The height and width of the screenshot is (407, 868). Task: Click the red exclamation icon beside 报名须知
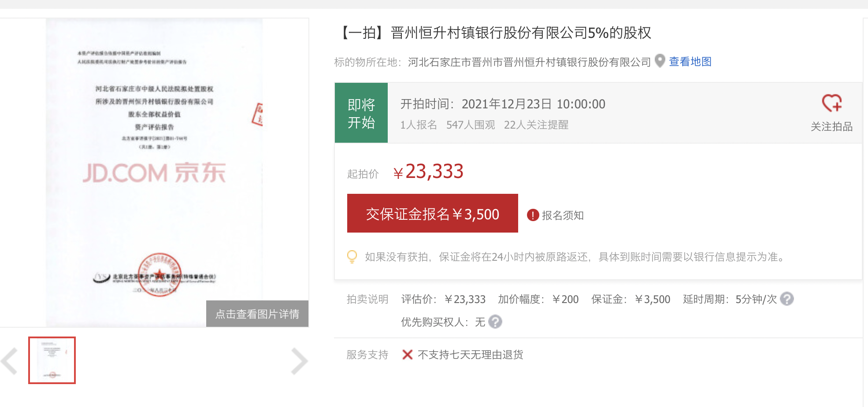point(533,215)
